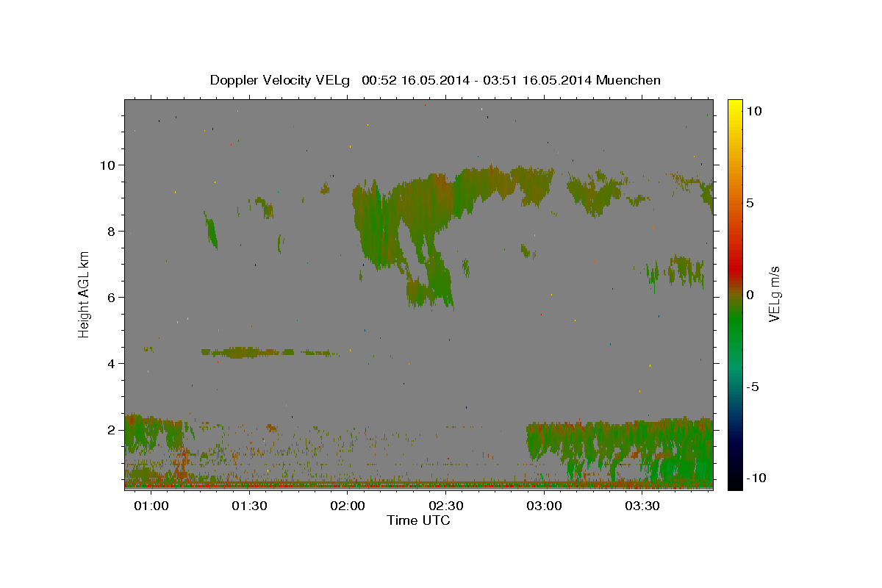Screen dimensions: 882x588
Task: Click the height axis label 10
Action: point(107,165)
